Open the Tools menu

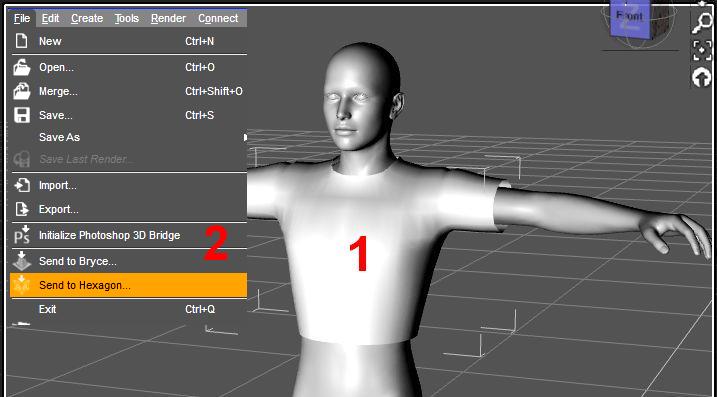[127, 18]
